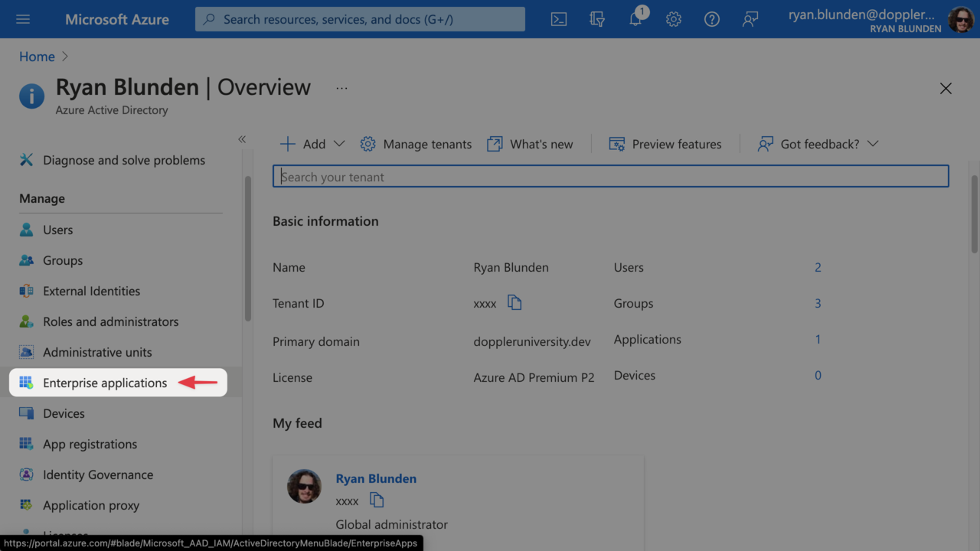
Task: Open External Identities
Action: 92,291
